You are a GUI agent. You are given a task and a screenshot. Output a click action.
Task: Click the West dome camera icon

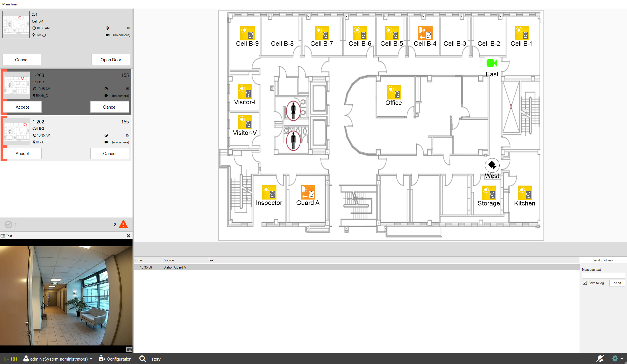pyautogui.click(x=492, y=165)
